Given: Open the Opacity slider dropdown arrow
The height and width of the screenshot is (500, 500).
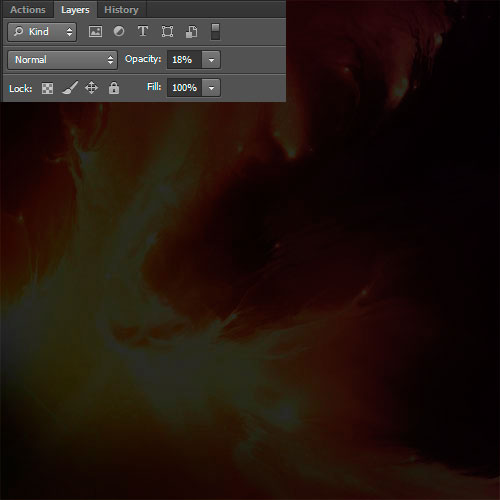Looking at the screenshot, I should 211,60.
